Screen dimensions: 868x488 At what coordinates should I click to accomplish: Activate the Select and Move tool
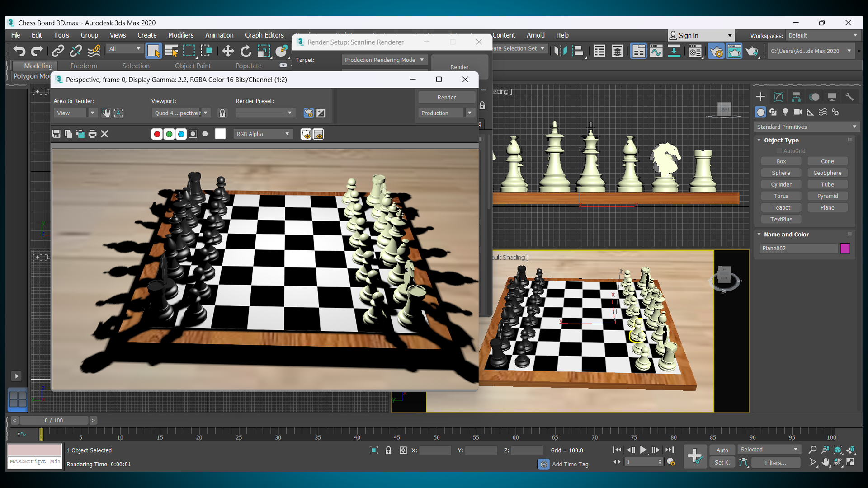click(x=228, y=51)
